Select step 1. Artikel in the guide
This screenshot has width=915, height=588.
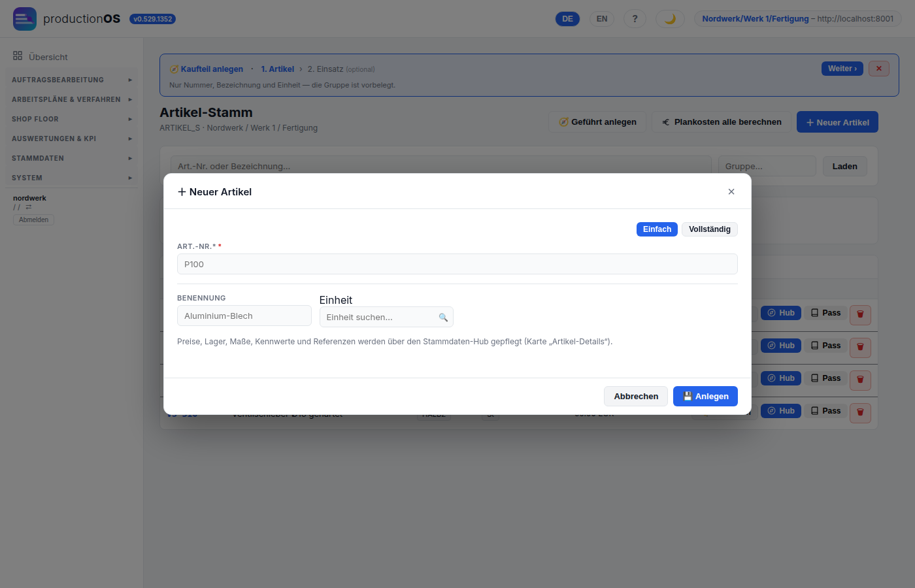278,69
